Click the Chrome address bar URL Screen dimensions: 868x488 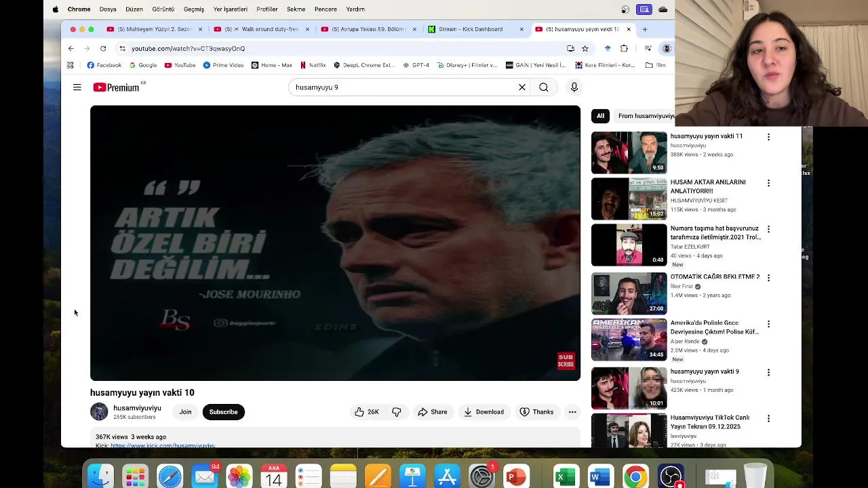coord(188,49)
